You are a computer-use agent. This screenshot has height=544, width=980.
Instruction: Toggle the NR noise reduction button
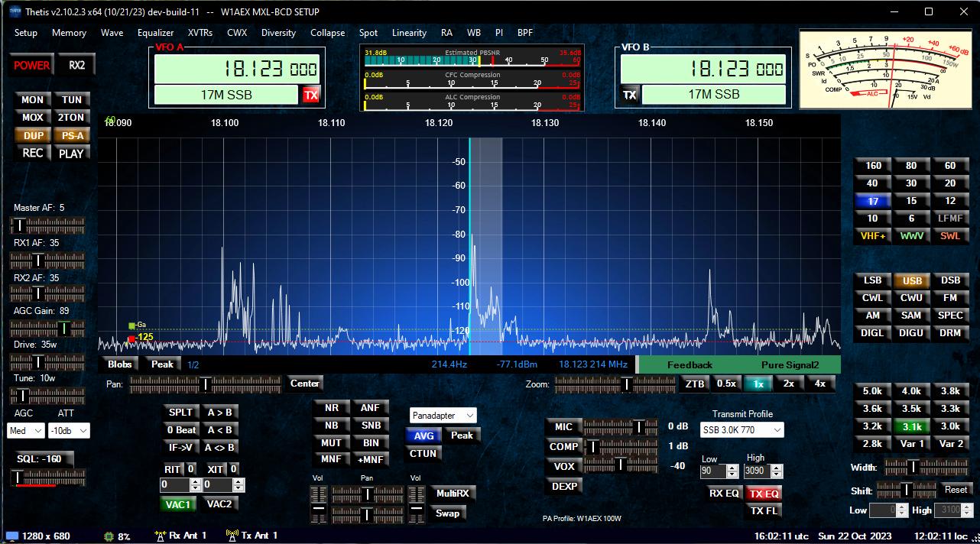pos(331,408)
